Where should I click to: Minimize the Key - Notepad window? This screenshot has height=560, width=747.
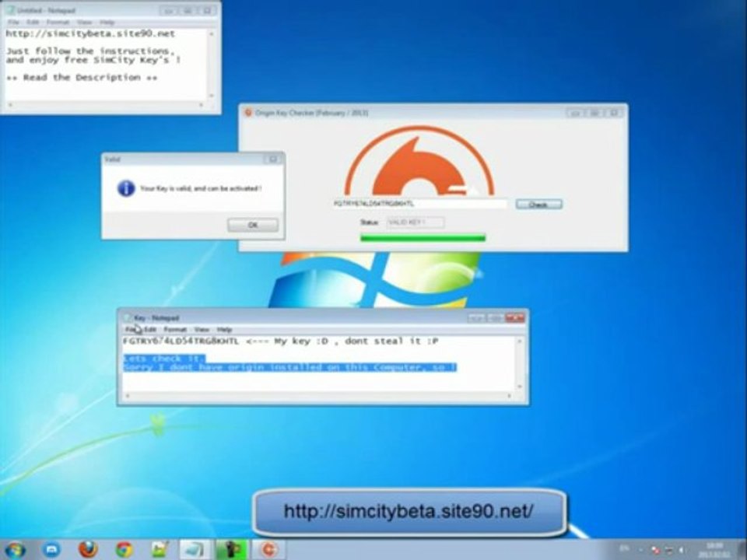click(x=476, y=317)
